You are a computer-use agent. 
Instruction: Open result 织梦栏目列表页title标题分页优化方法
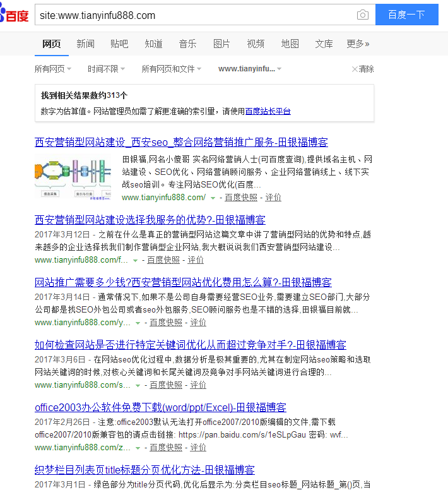coord(144,470)
